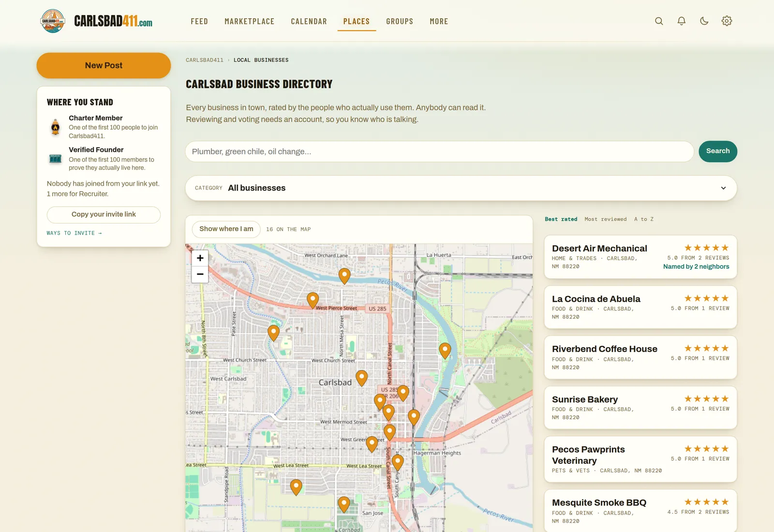774x532 pixels.
Task: Open Riverbend Coffee House listing
Action: (640, 357)
